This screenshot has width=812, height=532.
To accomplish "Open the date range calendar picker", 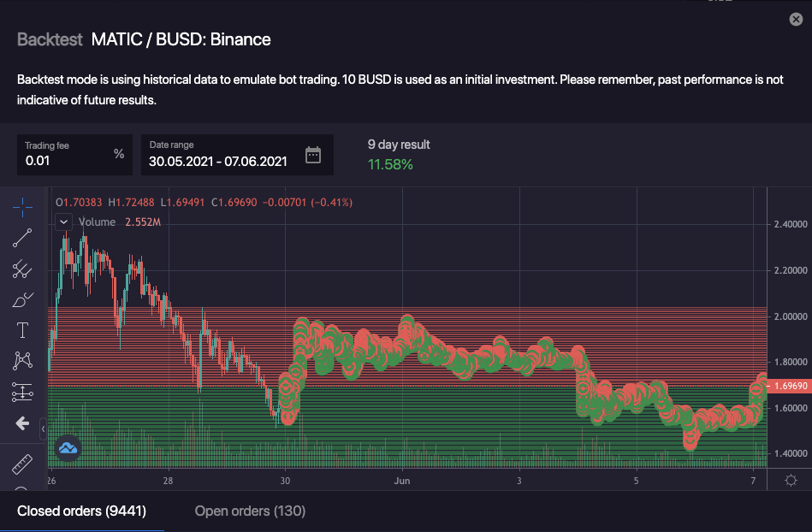I will tap(313, 155).
